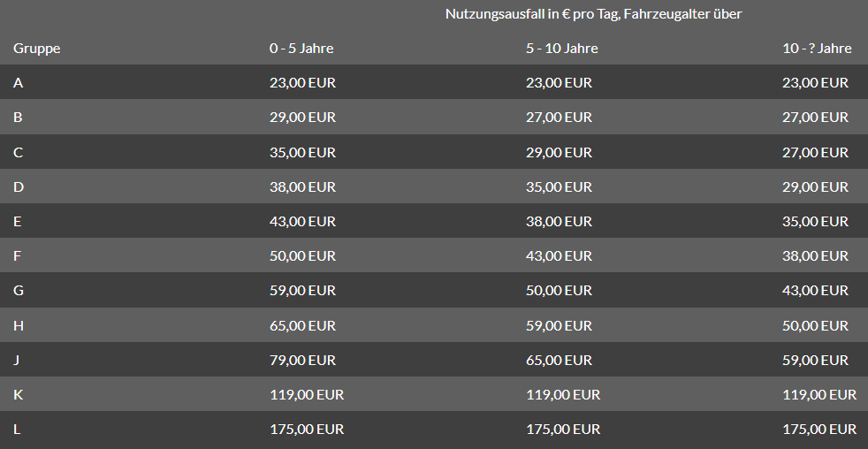The height and width of the screenshot is (449, 868).
Task: Click 175,00 EUR in group L's 5-10 Jahre column
Action: 563,429
